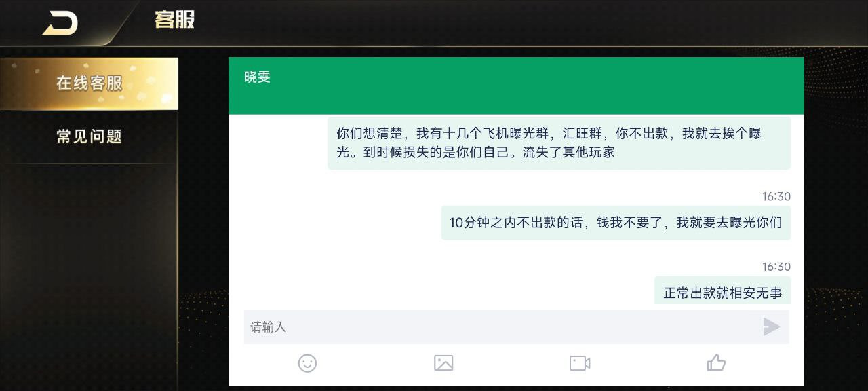The image size is (868, 391).
Task: Click the agent name 晓雯 in header
Action: pos(258,77)
